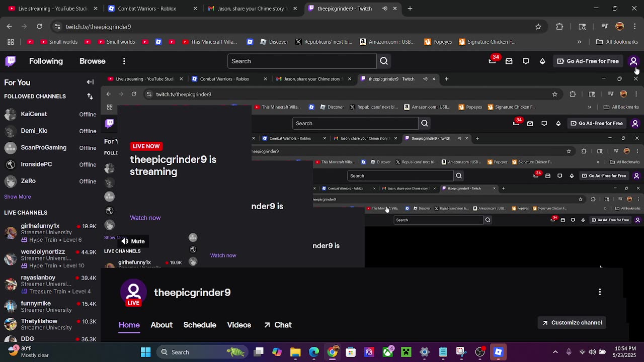Open the Popeyes bookmark

[x=438, y=42]
